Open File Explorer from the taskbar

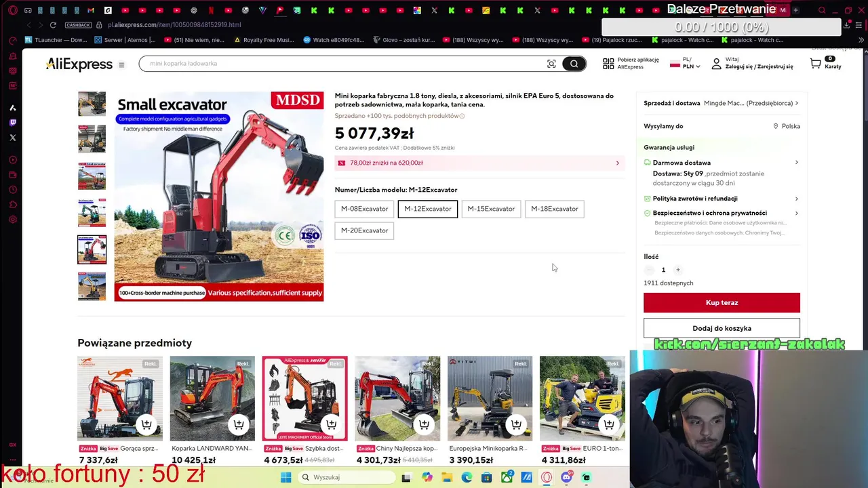pyautogui.click(x=447, y=478)
